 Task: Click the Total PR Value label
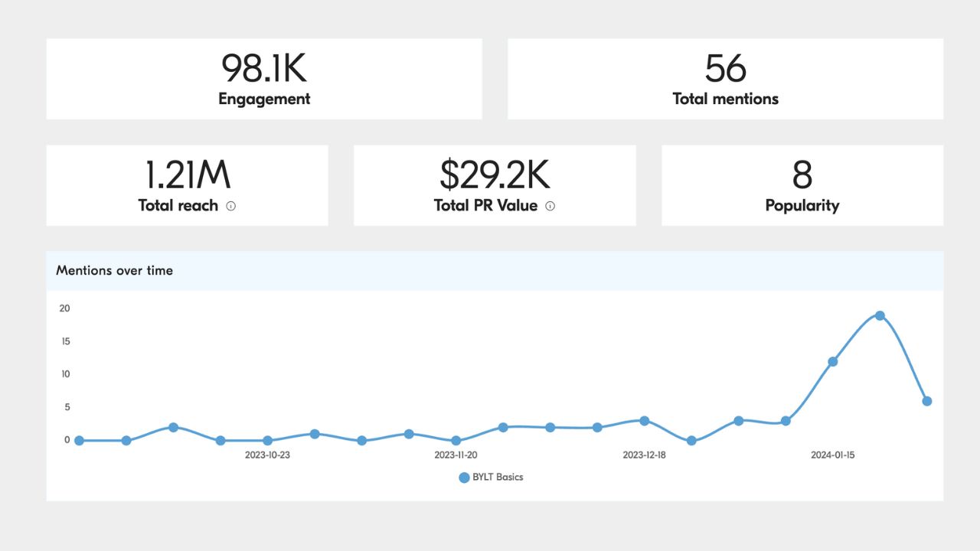pos(485,206)
